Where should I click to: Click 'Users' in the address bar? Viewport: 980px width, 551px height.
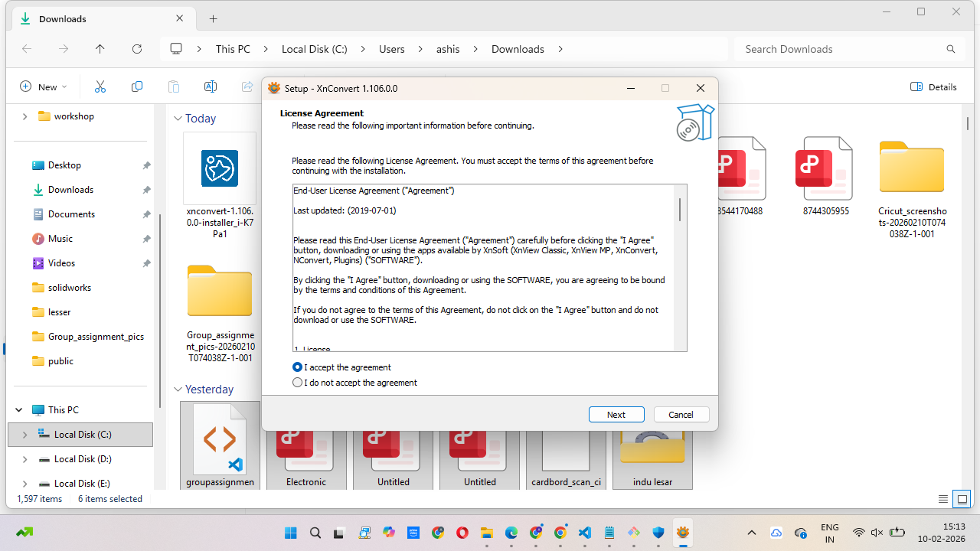(392, 49)
